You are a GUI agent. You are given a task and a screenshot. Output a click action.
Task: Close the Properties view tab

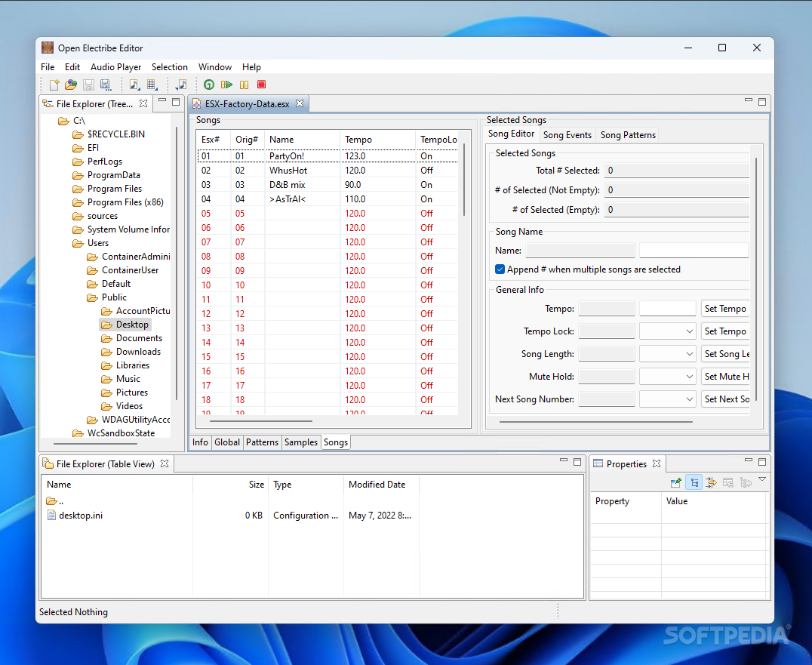[657, 463]
